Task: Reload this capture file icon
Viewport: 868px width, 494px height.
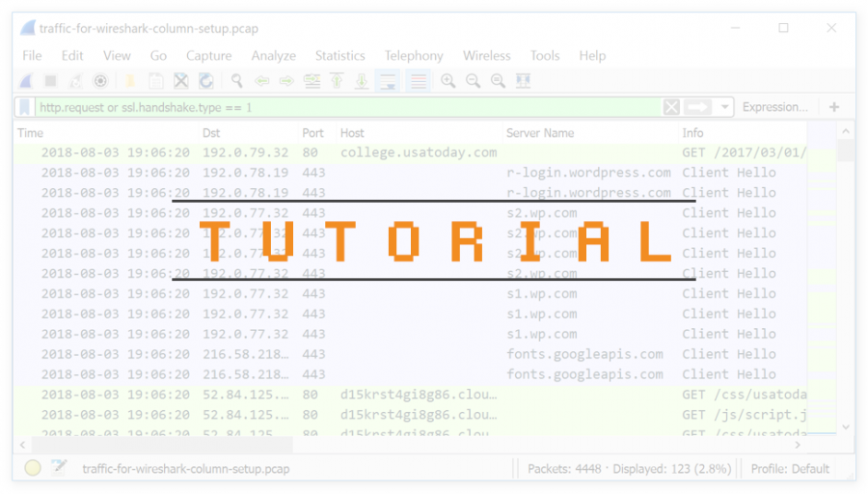Action: point(206,81)
